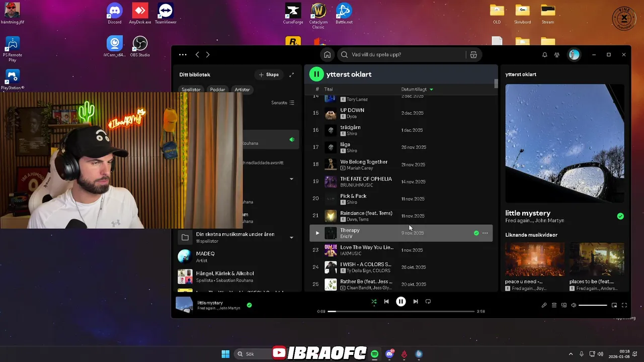Open the notifications bell in Spotify
644x362 pixels.
point(544,55)
